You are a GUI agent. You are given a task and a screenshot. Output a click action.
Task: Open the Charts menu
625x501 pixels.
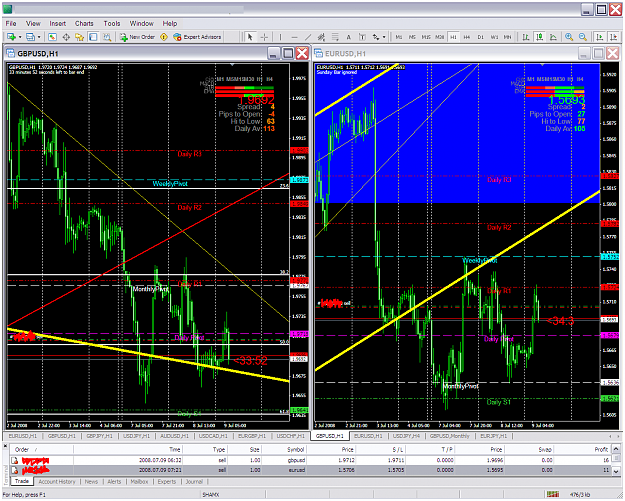[84, 24]
